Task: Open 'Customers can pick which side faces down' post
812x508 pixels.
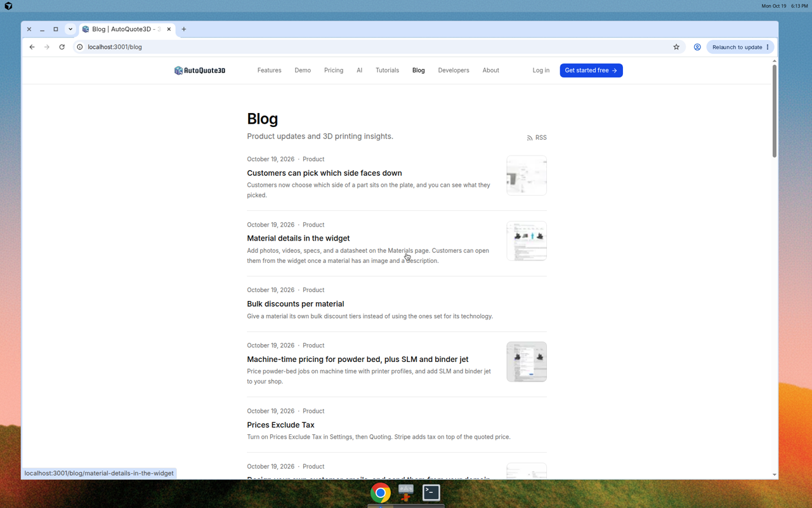Action: (x=324, y=173)
